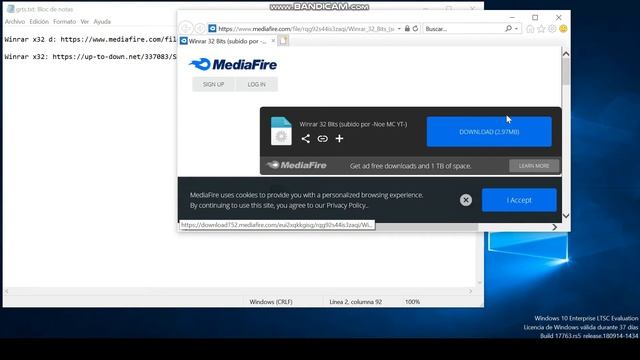Viewport: 640px width, 360px height.
Task: Click the smiley feedback icon
Action: [563, 29]
